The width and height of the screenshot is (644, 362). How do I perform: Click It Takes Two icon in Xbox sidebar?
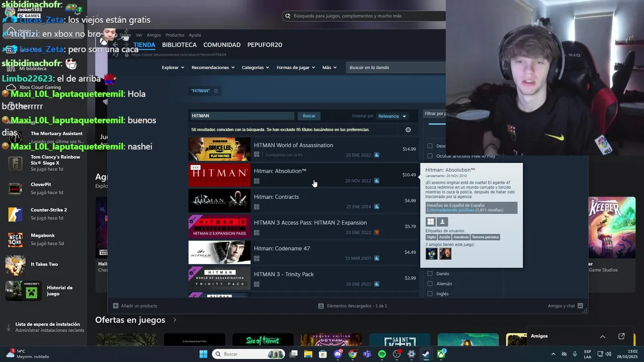point(16,265)
